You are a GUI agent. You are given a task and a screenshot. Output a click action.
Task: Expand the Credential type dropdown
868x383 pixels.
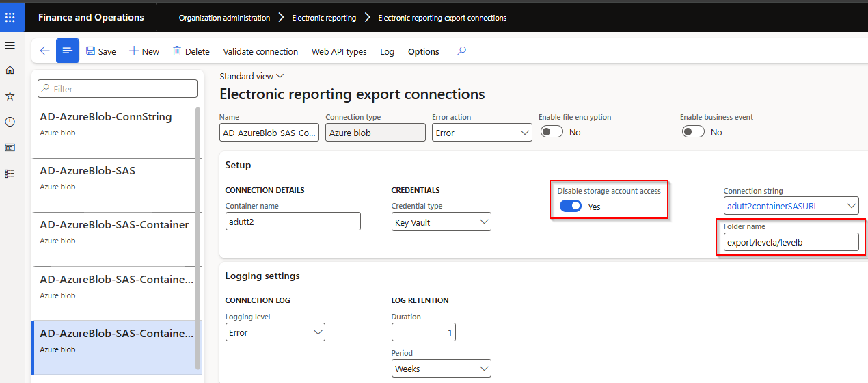(x=441, y=222)
